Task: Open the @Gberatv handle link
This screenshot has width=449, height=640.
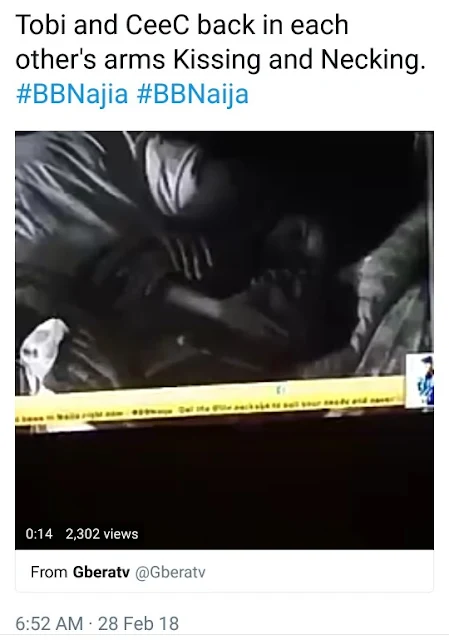Action: click(170, 572)
